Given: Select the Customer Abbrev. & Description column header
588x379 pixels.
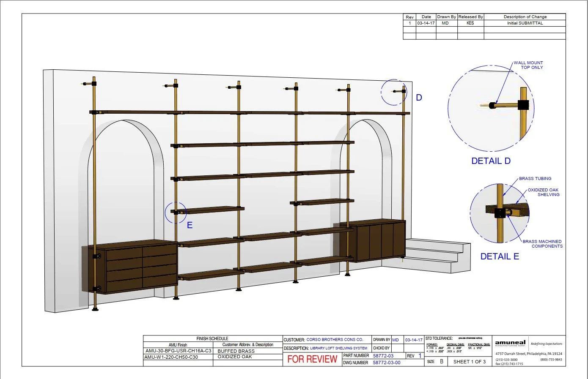Looking at the screenshot, I should tap(248, 345).
